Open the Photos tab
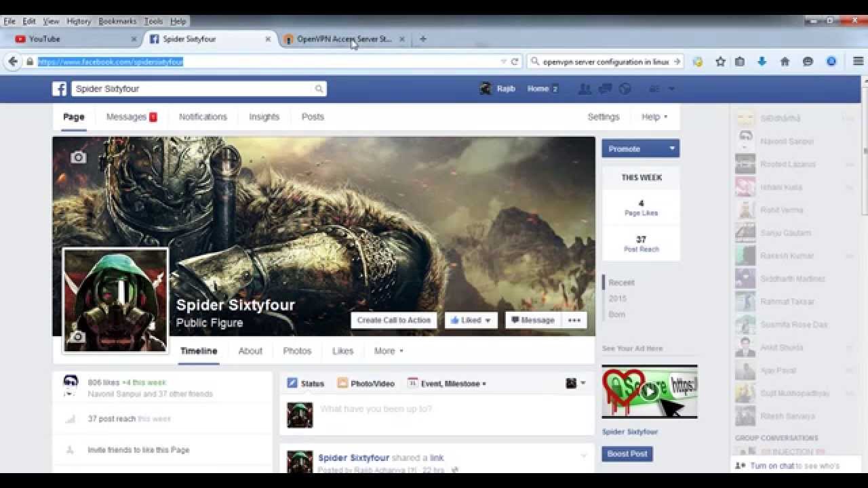Viewport: 868px width, 488px height. (x=297, y=351)
